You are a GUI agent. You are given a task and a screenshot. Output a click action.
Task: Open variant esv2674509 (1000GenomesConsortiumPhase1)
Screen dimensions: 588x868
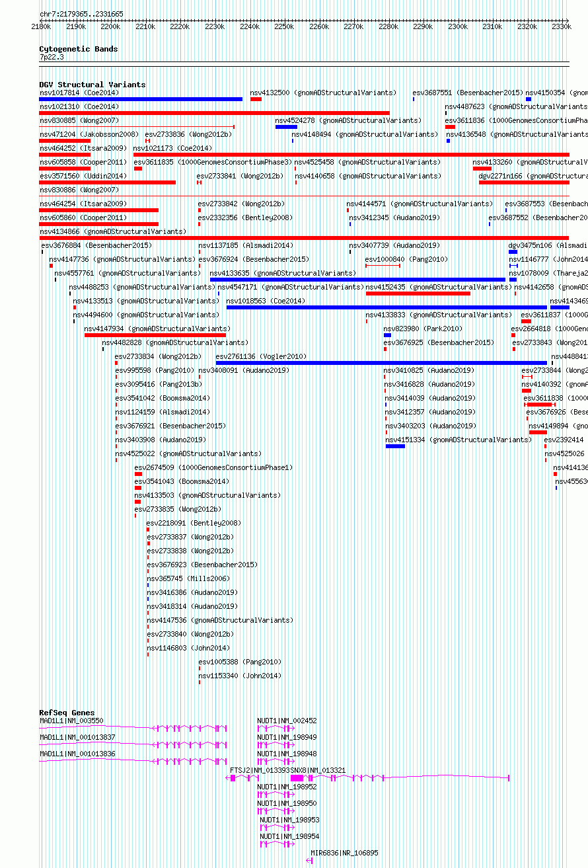point(213,467)
